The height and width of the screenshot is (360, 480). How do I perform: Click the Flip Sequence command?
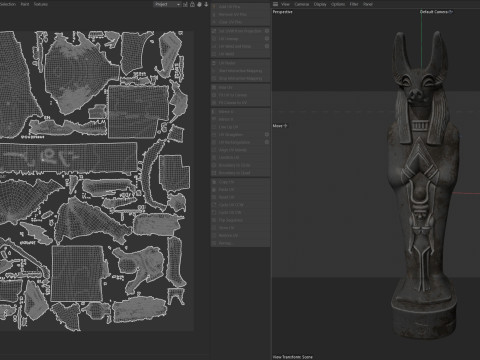[x=240, y=220]
